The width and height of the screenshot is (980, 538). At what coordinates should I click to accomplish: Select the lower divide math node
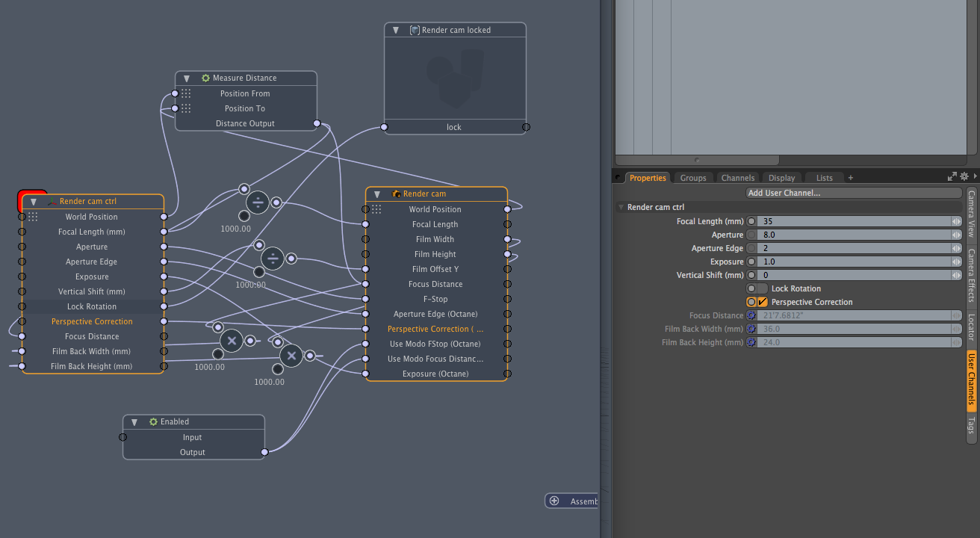[x=273, y=259]
